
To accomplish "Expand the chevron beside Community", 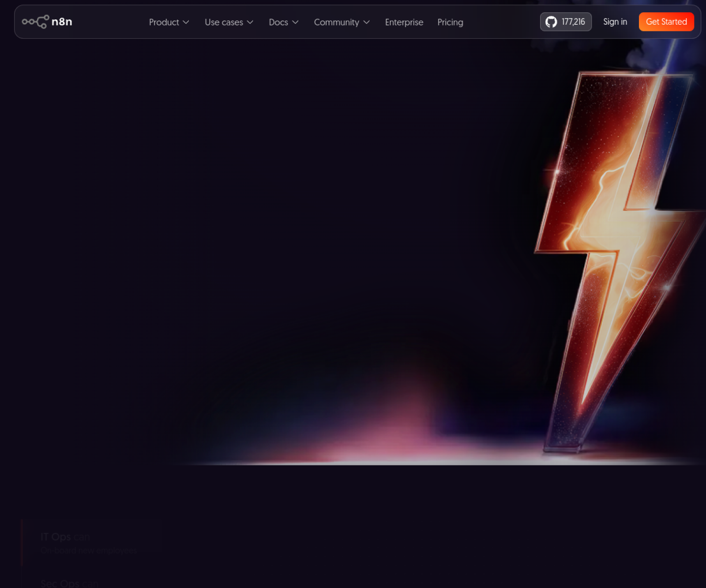I will tap(367, 22).
